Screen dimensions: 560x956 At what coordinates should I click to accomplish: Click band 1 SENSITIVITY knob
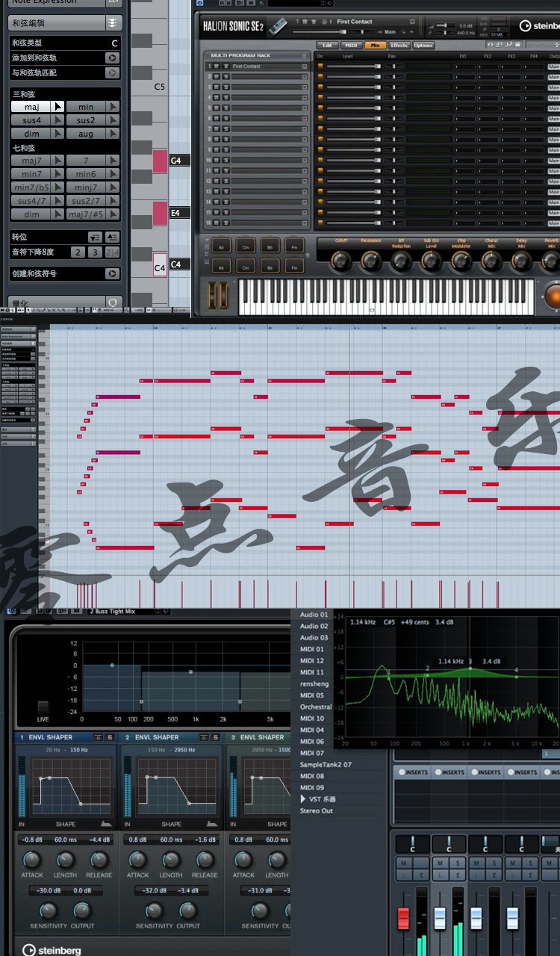[x=48, y=910]
